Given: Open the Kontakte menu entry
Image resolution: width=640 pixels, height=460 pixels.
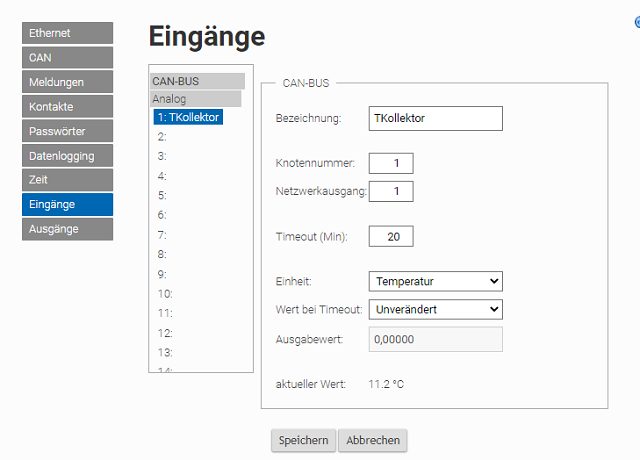Looking at the screenshot, I should coord(67,107).
